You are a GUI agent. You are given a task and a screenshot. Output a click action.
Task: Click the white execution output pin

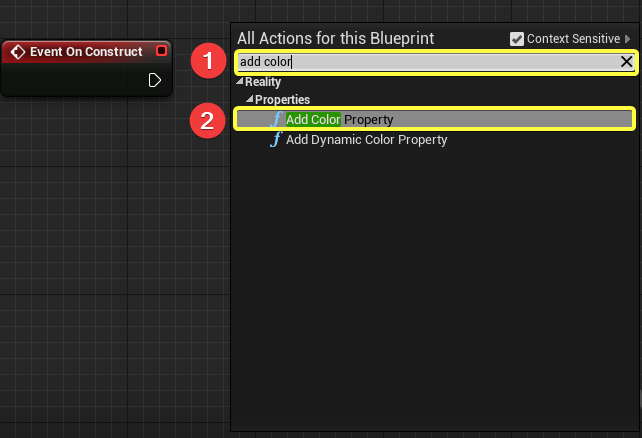[155, 80]
